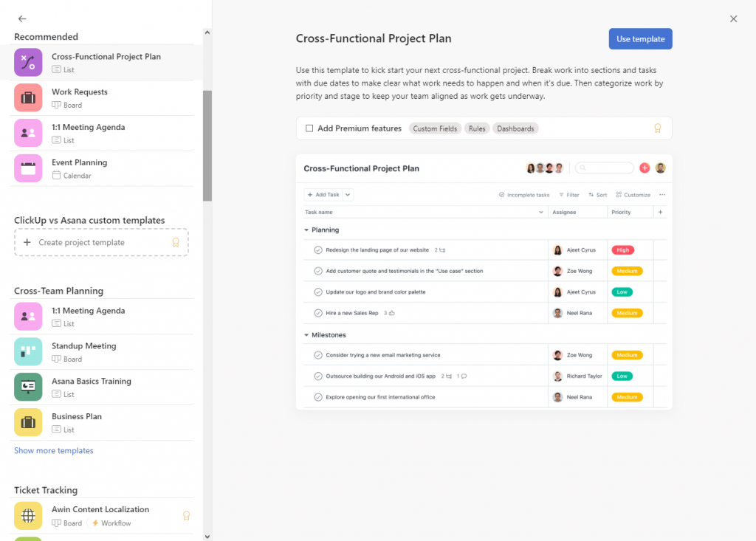
Task: Click the like icon on Hire a new Sales Rep
Action: click(x=391, y=313)
